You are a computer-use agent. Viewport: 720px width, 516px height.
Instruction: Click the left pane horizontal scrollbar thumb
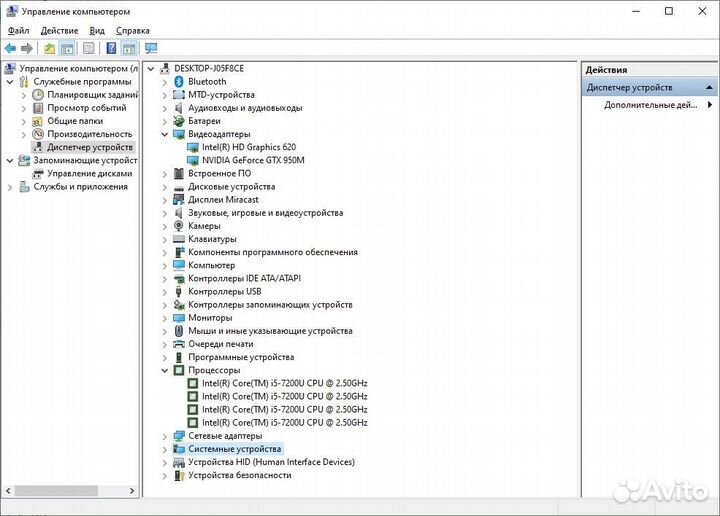coord(56,491)
